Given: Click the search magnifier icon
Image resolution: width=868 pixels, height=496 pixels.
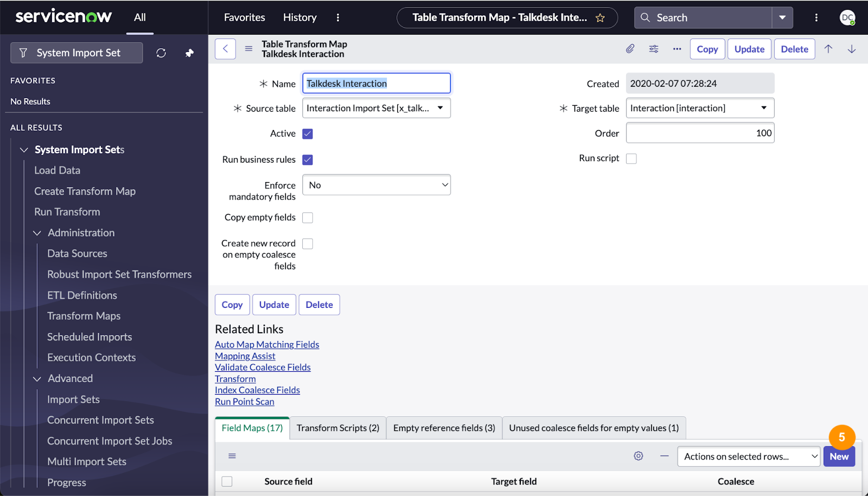Looking at the screenshot, I should coord(645,17).
